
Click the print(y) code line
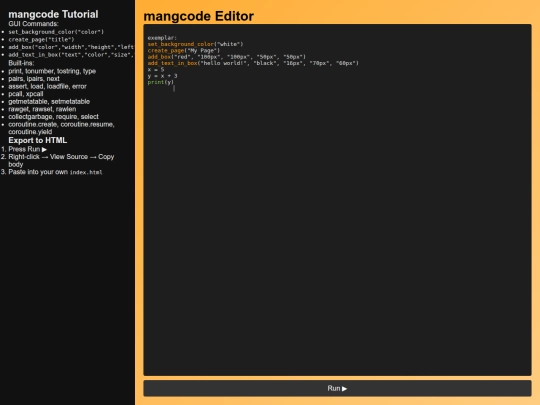coord(160,82)
